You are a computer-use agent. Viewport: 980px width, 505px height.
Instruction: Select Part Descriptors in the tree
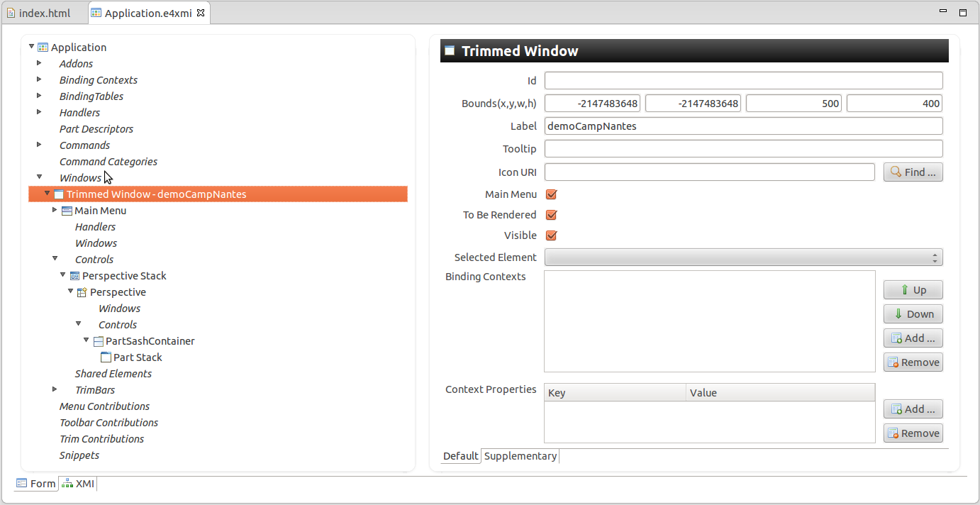point(96,129)
